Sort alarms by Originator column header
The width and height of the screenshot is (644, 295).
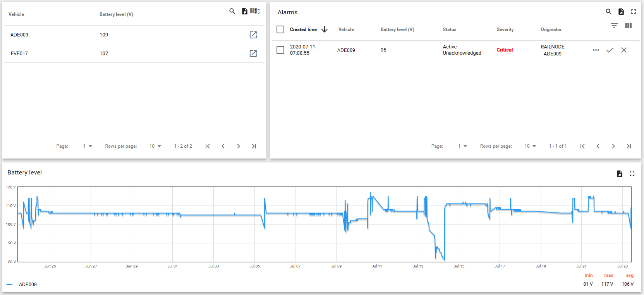(x=551, y=29)
